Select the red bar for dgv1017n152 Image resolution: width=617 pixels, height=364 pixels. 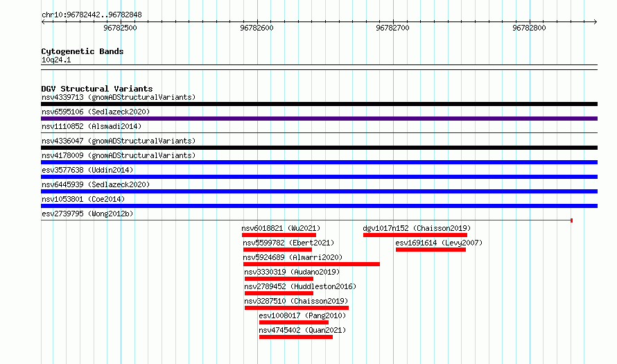415,235
